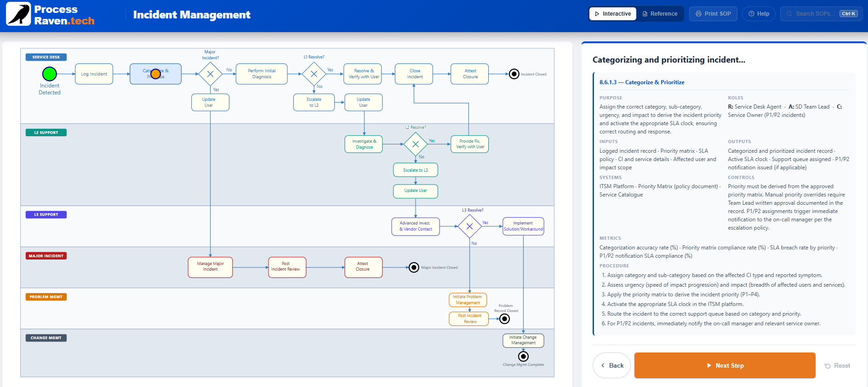Click the L1 Resolve? gateway diamond
This screenshot has width=868, height=387.
pyautogui.click(x=314, y=74)
